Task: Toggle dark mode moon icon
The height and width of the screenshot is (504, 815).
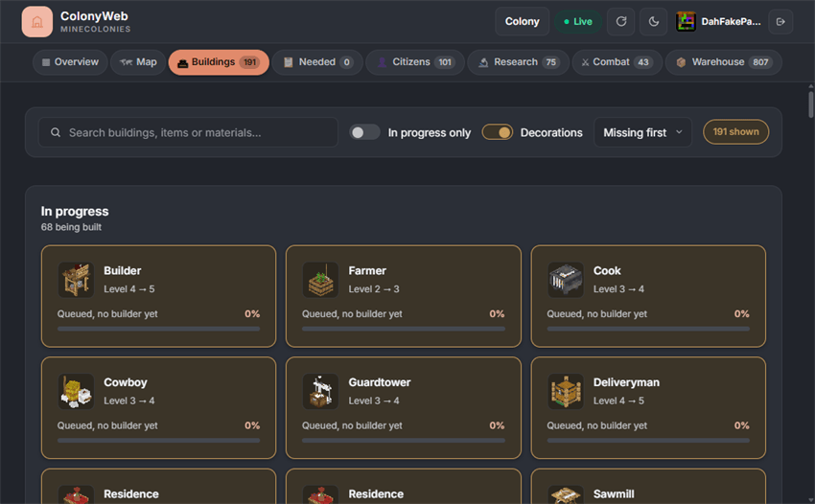Action: (653, 21)
